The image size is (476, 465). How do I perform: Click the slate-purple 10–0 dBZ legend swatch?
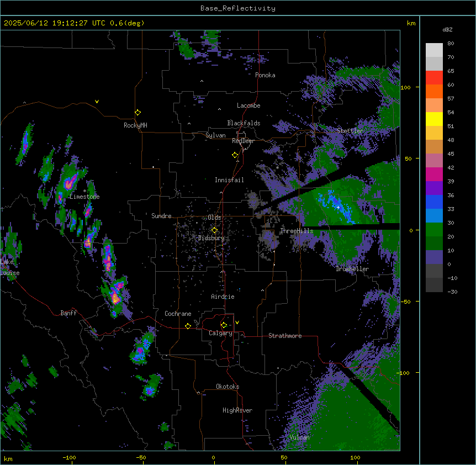click(434, 257)
